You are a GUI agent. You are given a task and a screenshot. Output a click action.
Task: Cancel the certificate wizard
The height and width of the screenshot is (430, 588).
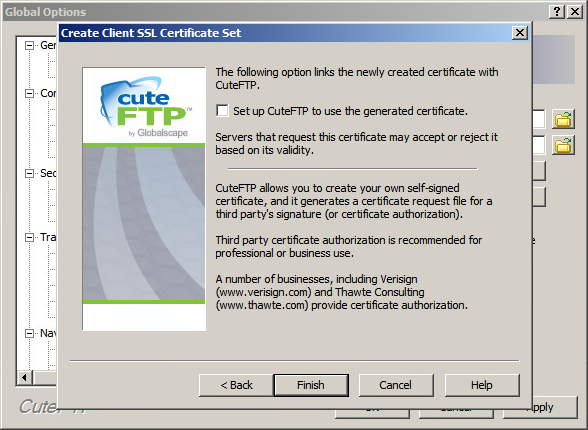[396, 385]
